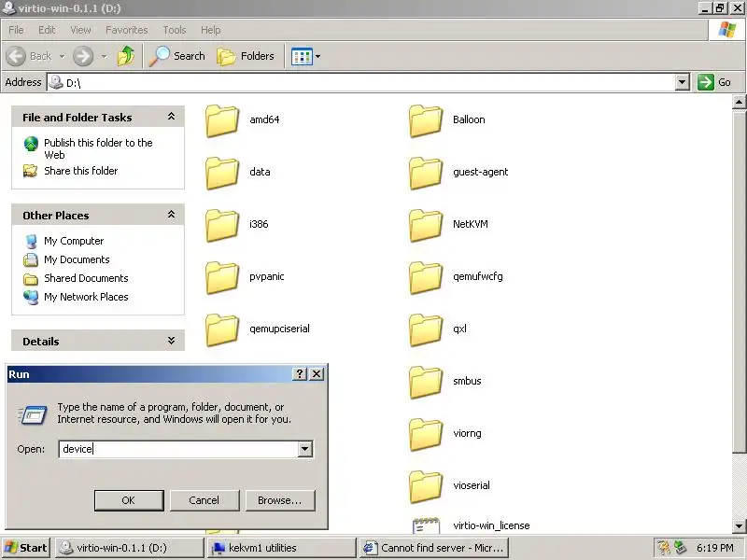
Task: Open the amd64 folder icon
Action: coord(222,120)
